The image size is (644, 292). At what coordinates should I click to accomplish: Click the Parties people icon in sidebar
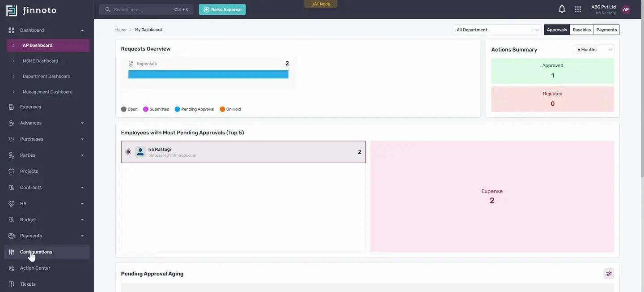(x=12, y=155)
